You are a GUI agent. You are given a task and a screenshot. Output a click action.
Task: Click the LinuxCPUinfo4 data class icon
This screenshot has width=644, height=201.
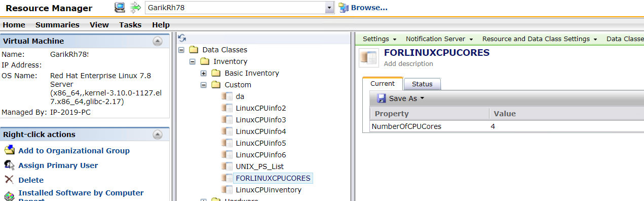click(x=227, y=131)
